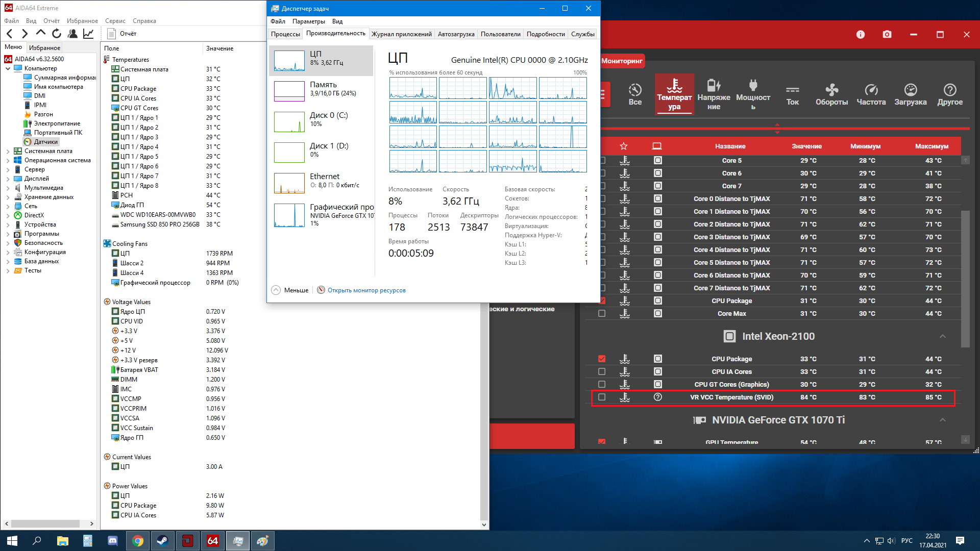Click the screenshot camera icon
980x551 pixels.
click(887, 34)
